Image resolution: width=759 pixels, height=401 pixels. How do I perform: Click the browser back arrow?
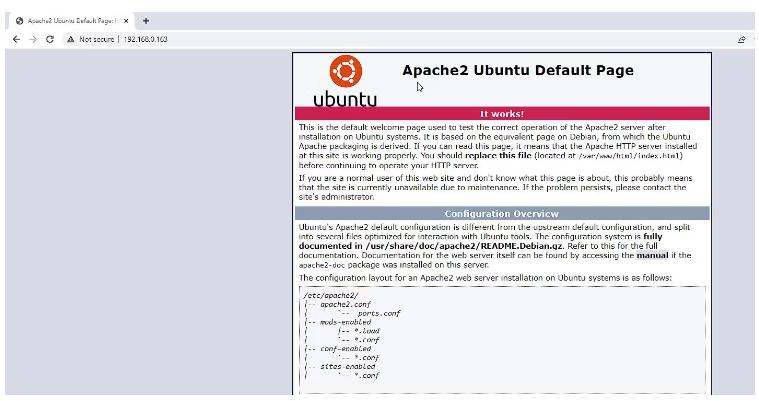[x=16, y=39]
